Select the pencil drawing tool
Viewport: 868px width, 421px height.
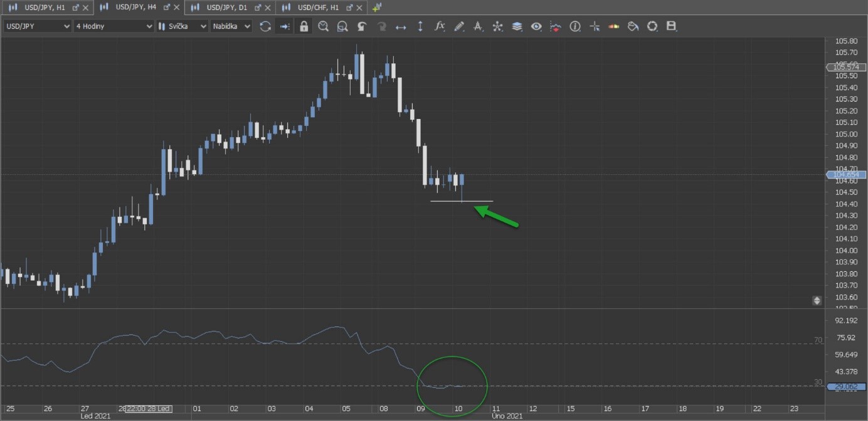click(x=459, y=26)
